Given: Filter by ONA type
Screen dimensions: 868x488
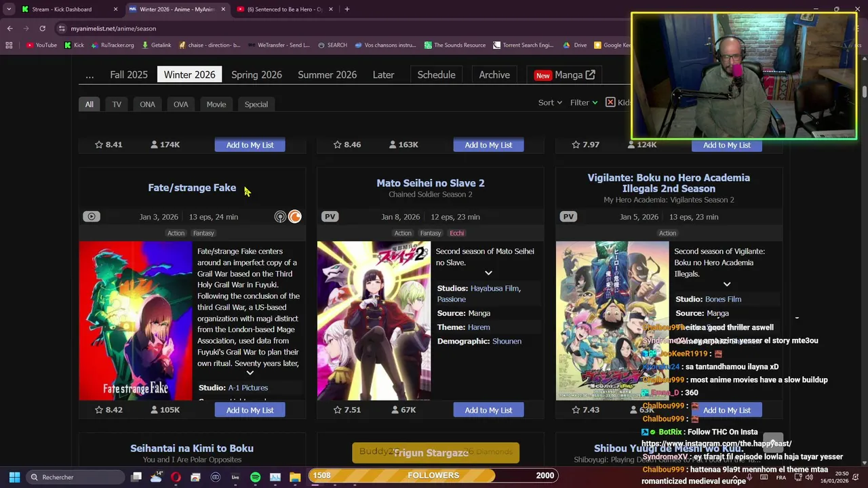Looking at the screenshot, I should [147, 104].
